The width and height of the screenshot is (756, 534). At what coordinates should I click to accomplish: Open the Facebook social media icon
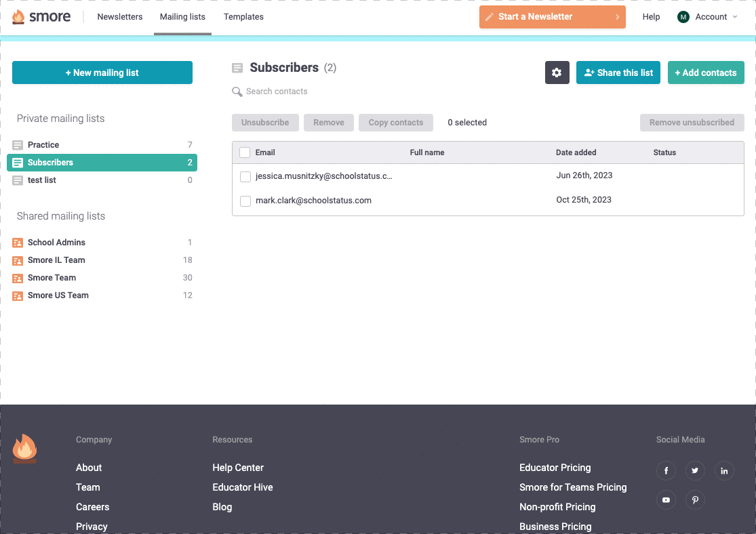click(x=666, y=470)
